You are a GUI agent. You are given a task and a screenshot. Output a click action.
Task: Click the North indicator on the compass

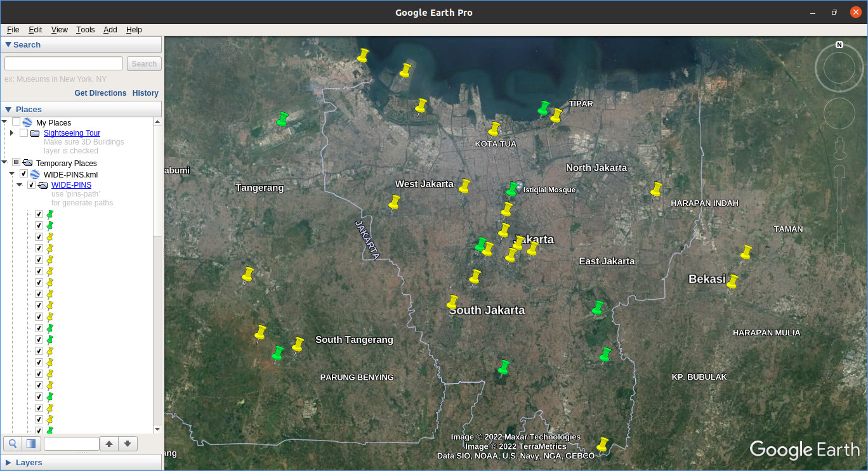839,45
